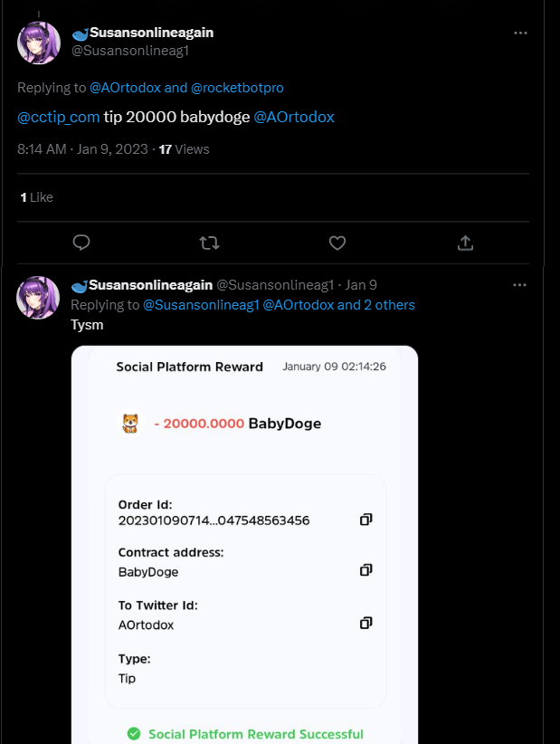Copy the Contract address value
Viewport: 560px width, 744px height.
[x=366, y=569]
